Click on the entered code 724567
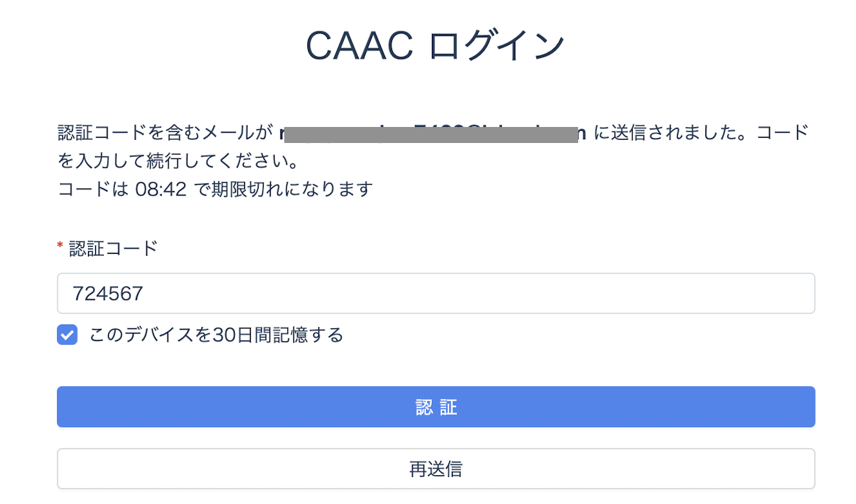This screenshot has height=504, width=856. coord(108,294)
